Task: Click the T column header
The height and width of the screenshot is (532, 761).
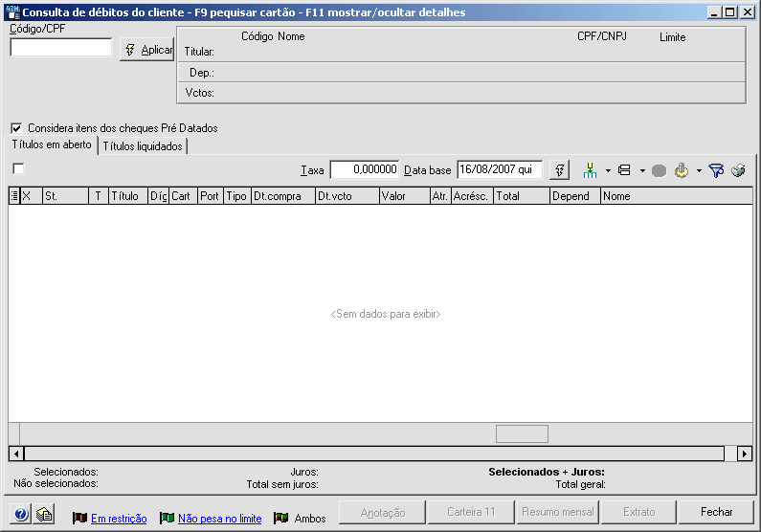Action: click(99, 196)
